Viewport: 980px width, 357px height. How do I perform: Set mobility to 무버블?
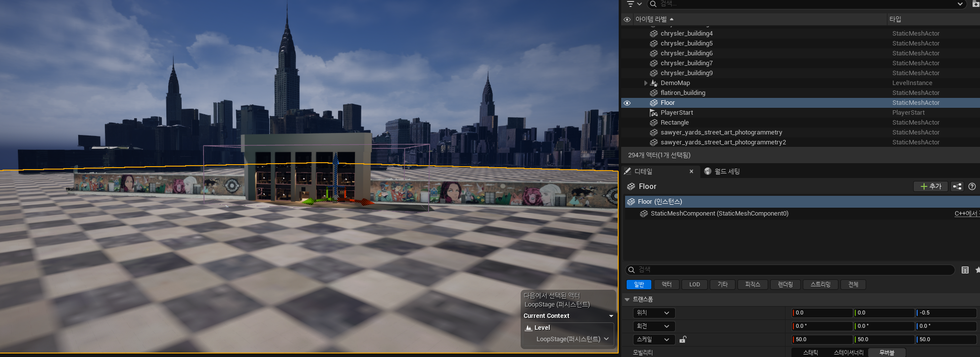pos(887,353)
